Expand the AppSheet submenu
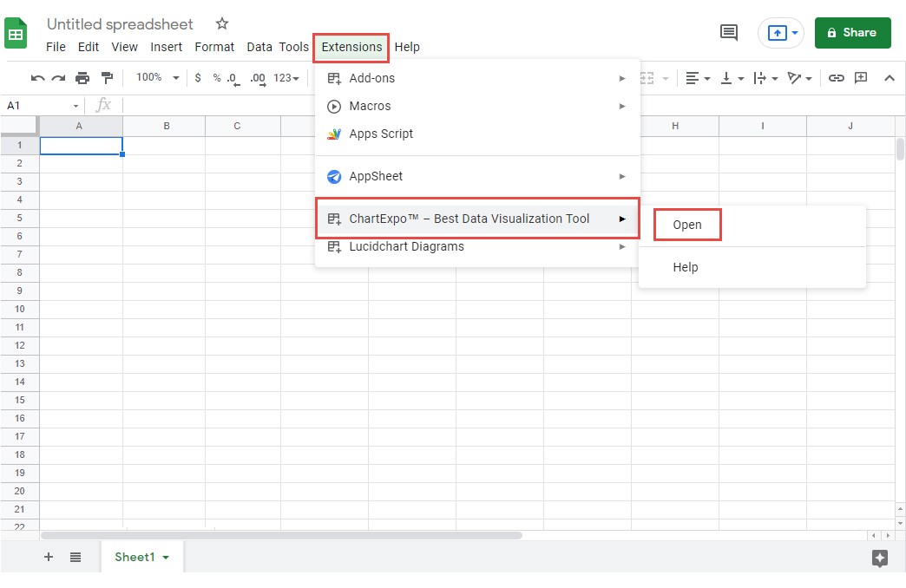Screen dimensions: 906x588 coord(477,176)
